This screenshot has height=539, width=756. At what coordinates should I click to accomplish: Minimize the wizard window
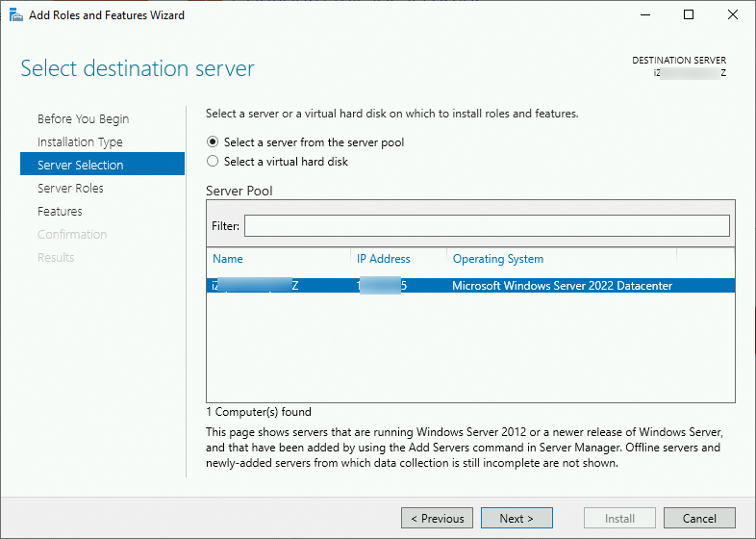point(645,15)
